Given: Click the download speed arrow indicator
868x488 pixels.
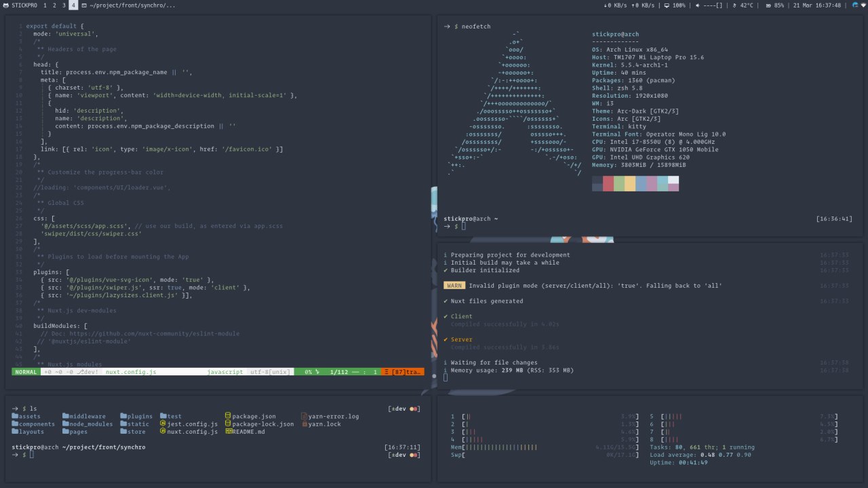Looking at the screenshot, I should pyautogui.click(x=606, y=5).
